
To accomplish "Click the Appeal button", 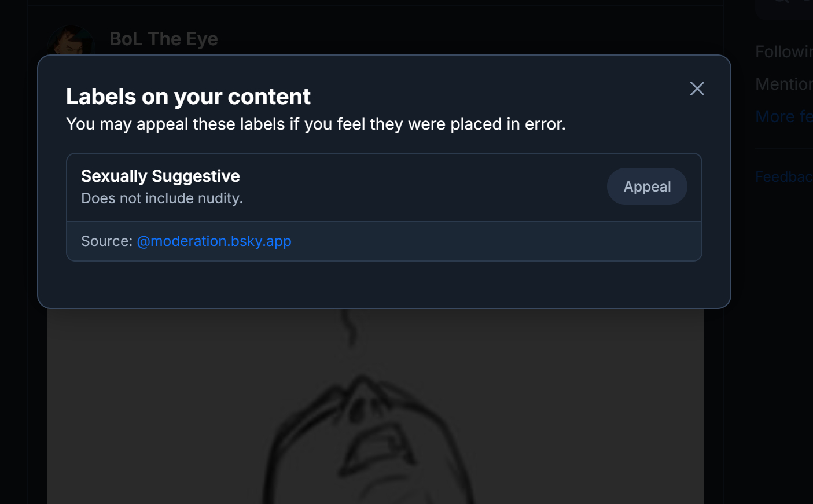I will (x=647, y=186).
